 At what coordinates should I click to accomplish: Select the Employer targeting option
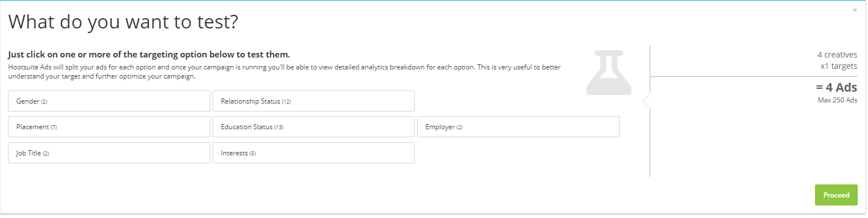click(x=518, y=127)
